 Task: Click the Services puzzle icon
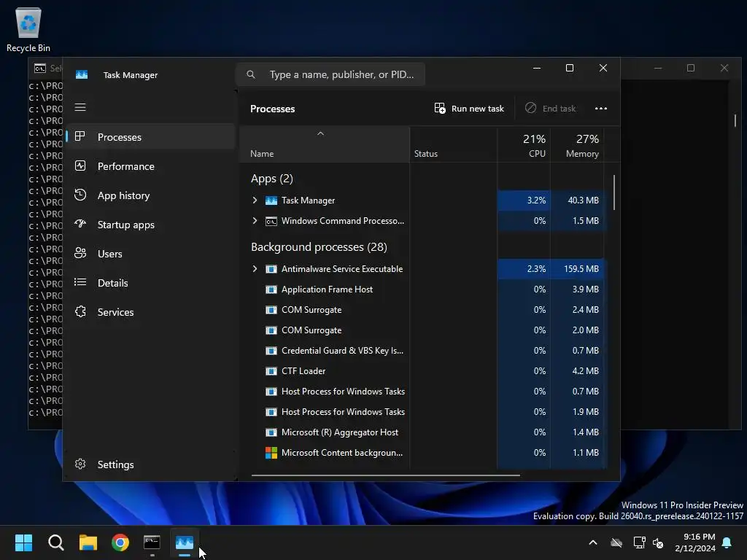click(80, 311)
